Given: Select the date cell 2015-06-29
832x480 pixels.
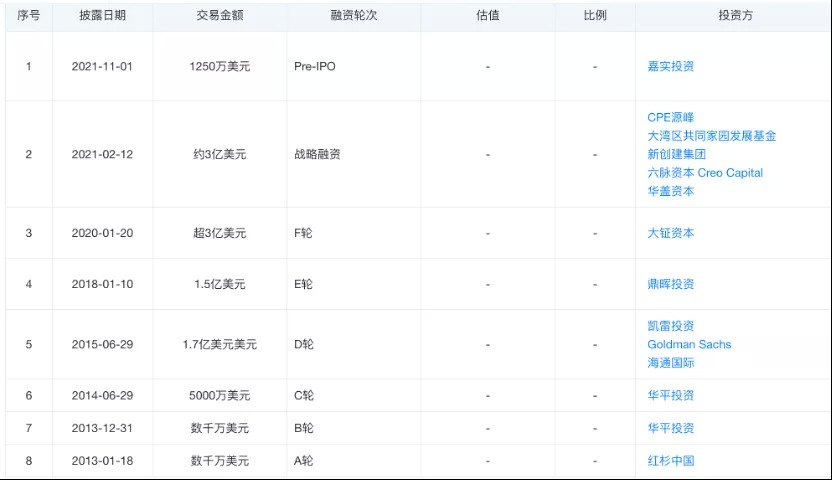Looking at the screenshot, I should coord(102,344).
